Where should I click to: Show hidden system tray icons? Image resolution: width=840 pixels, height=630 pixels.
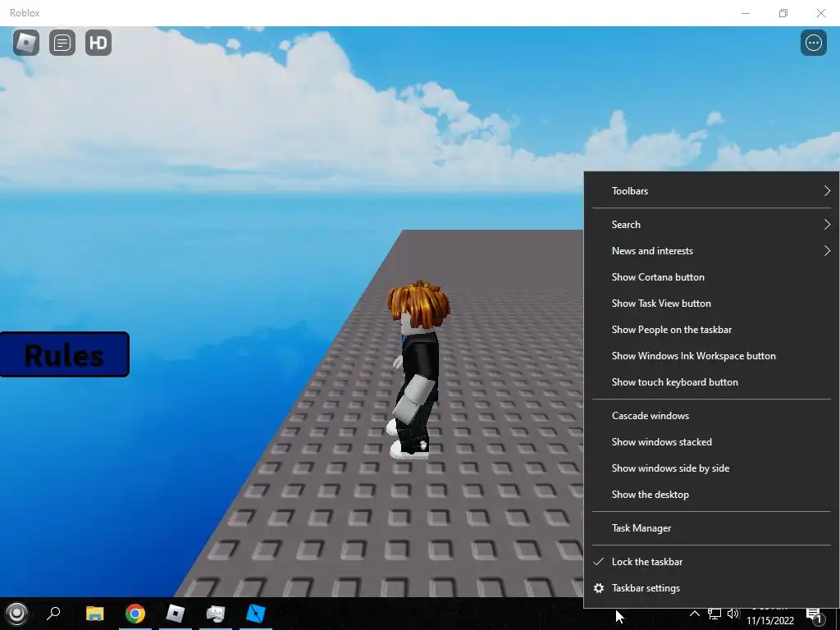(x=694, y=614)
